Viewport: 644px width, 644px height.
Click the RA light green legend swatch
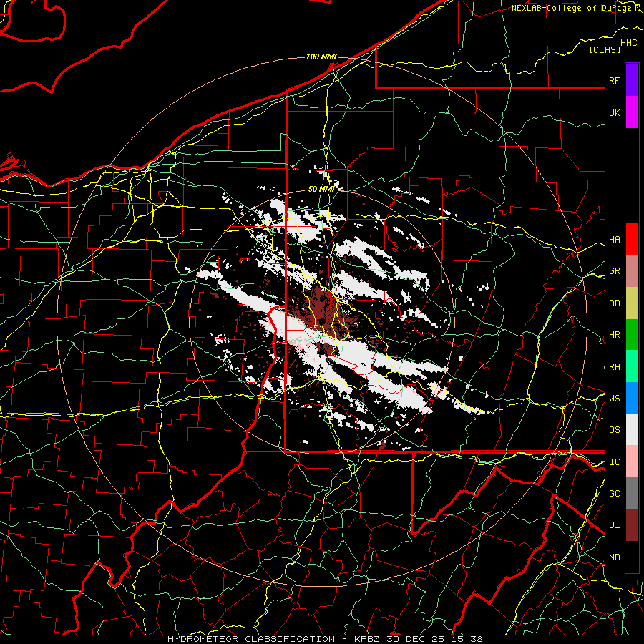632,366
